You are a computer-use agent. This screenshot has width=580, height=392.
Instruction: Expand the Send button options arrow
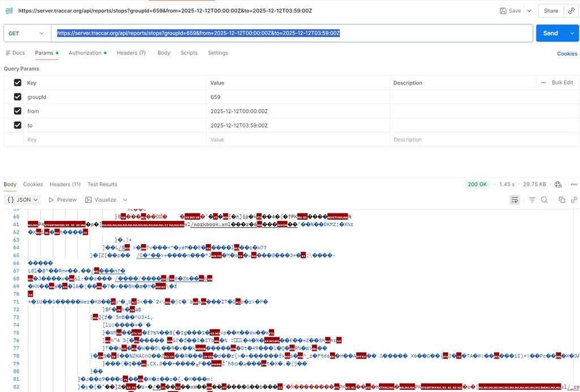pos(572,33)
